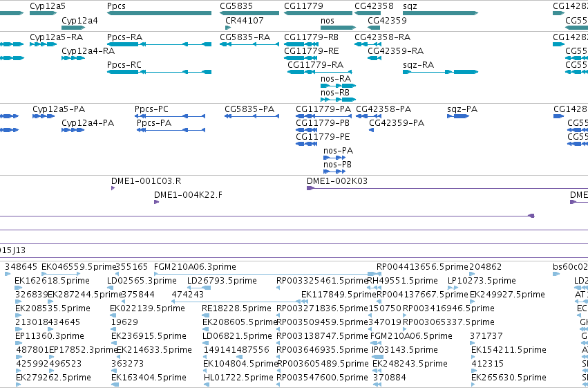Select the DME1-004K22.F clone marker
The width and height of the screenshot is (588, 388).
pyautogui.click(x=157, y=202)
